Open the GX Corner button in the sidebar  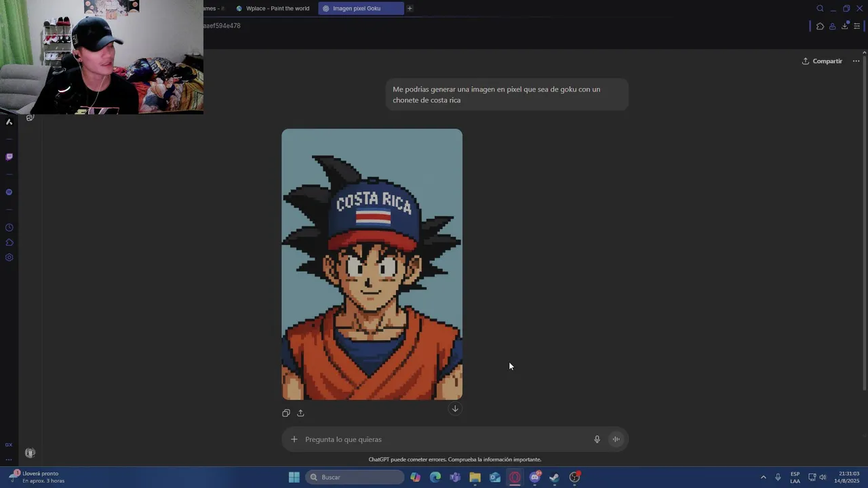click(9, 445)
